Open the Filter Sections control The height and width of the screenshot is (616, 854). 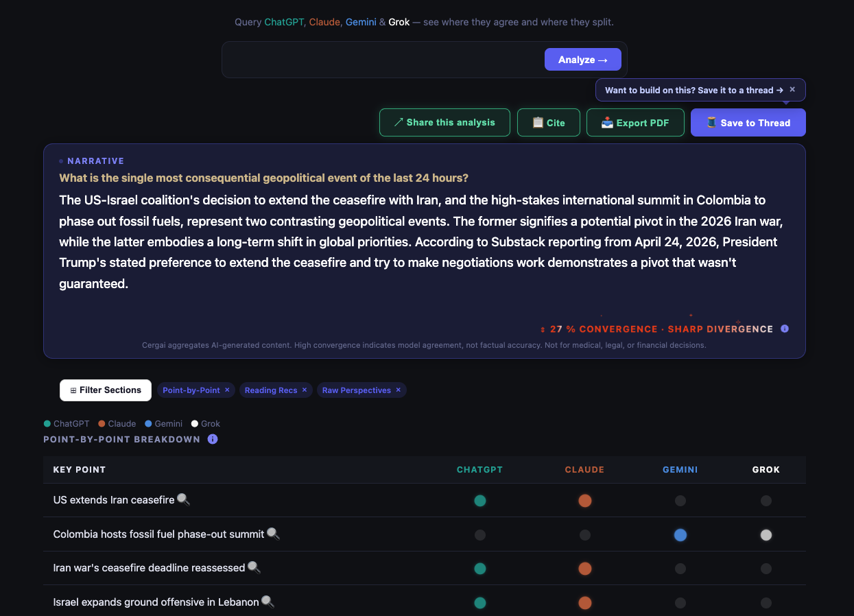(x=106, y=390)
